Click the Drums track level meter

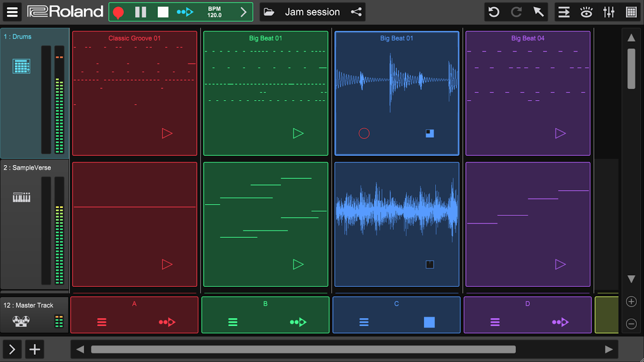[x=59, y=100]
